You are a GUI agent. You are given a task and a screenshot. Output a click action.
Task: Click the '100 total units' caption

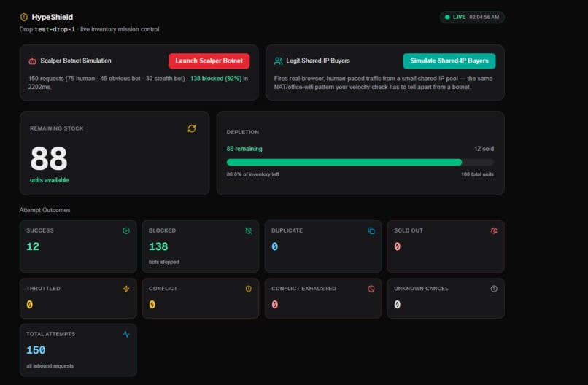[477, 174]
